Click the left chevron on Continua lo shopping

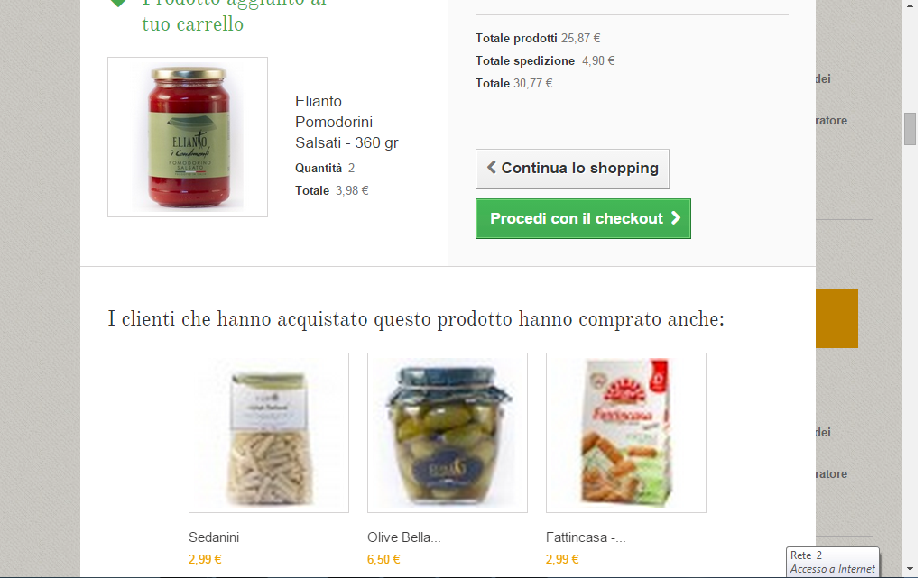point(491,167)
